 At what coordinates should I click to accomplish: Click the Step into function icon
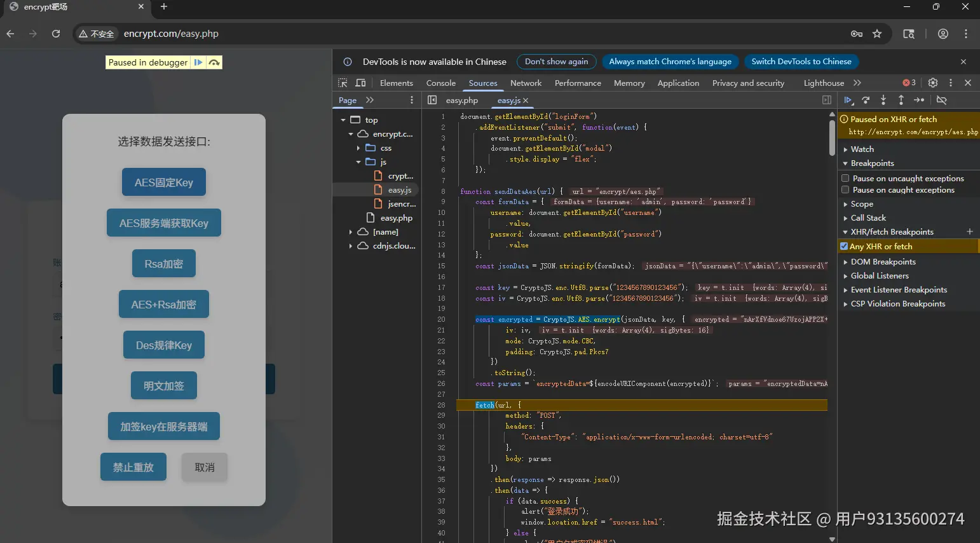tap(883, 100)
